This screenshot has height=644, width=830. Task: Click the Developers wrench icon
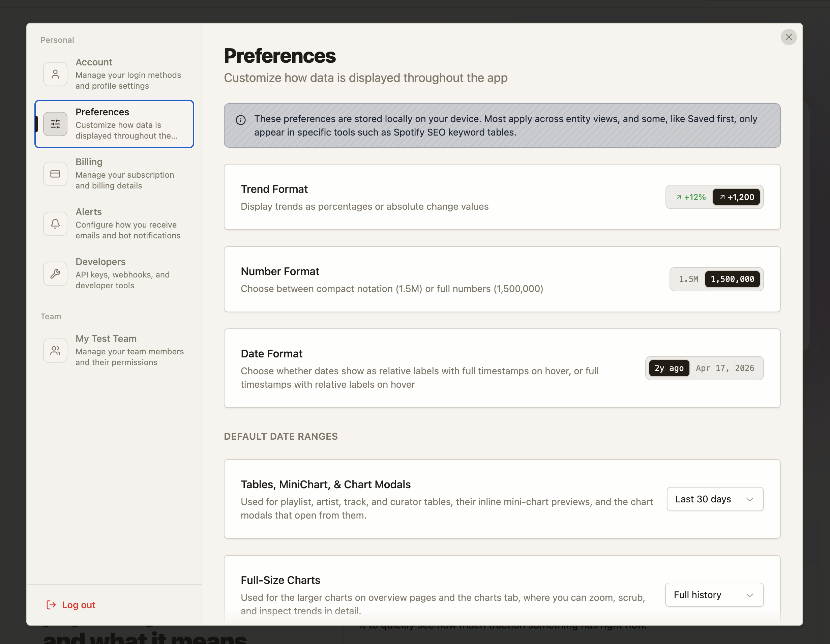[x=55, y=273]
